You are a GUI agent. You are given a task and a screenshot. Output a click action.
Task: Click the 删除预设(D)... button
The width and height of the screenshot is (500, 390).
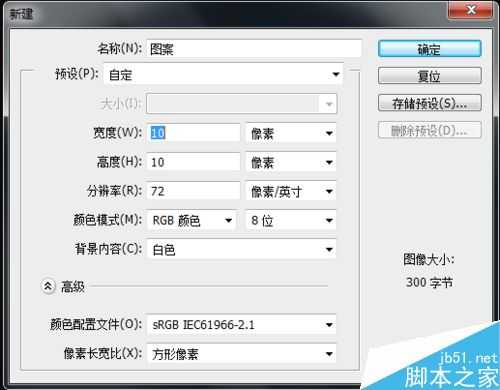[430, 130]
